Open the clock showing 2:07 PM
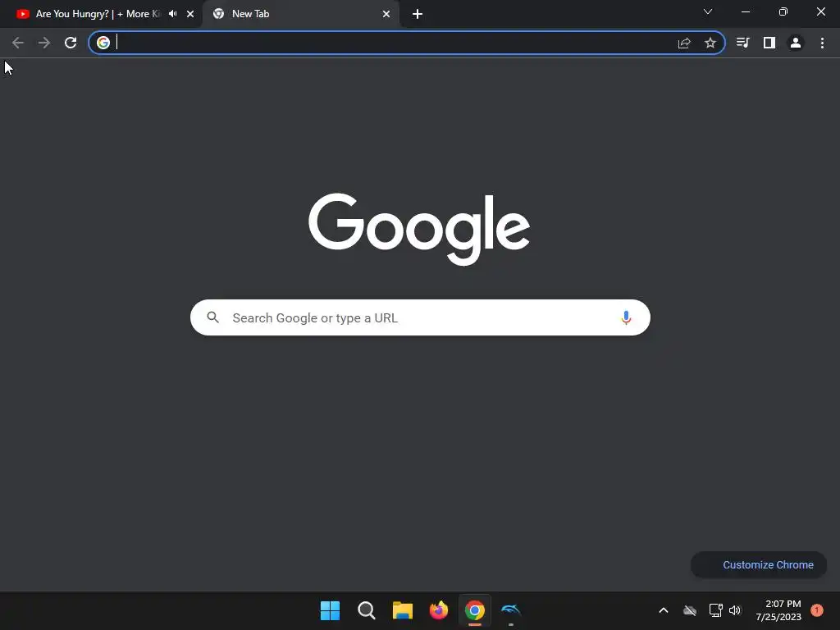Viewport: 840px width, 630px height. [x=778, y=610]
